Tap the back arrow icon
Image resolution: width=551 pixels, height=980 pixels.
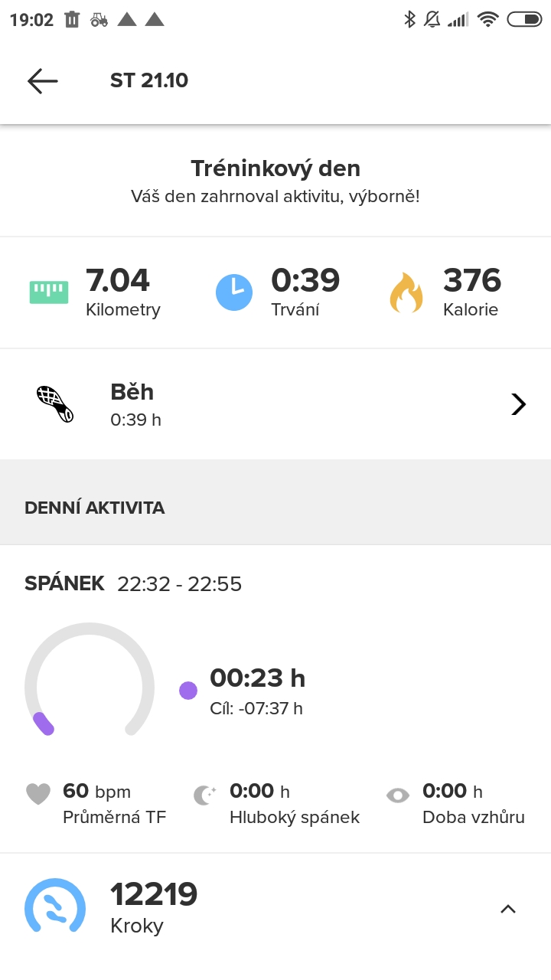tap(42, 81)
